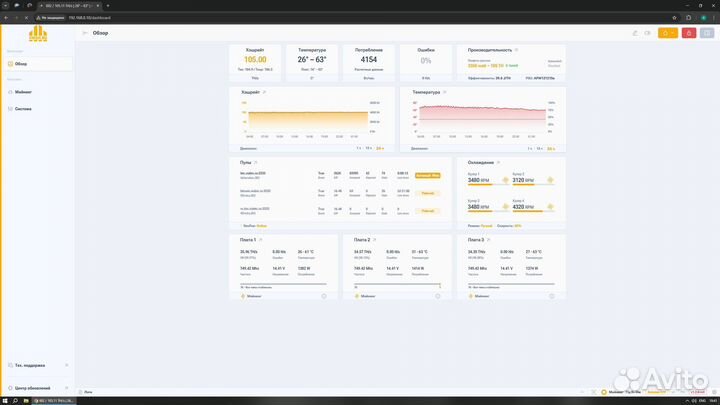Select 12 ч range on Хэшрейт chart

pos(369,147)
